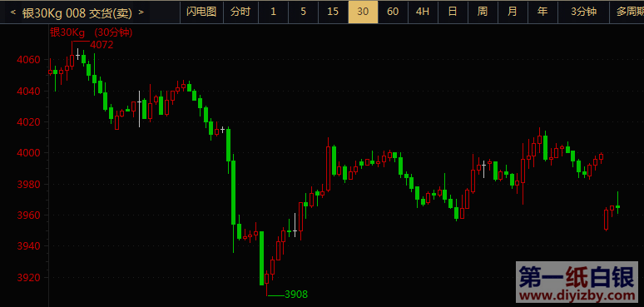Show the monthly 月 chart
This screenshot has width=644, height=307.
(x=513, y=12)
